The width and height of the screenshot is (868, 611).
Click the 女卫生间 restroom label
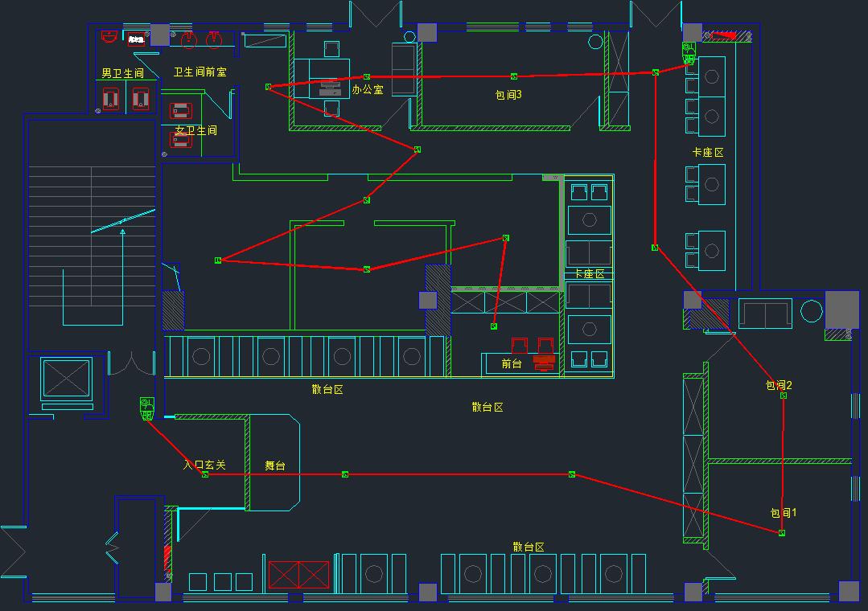click(196, 130)
